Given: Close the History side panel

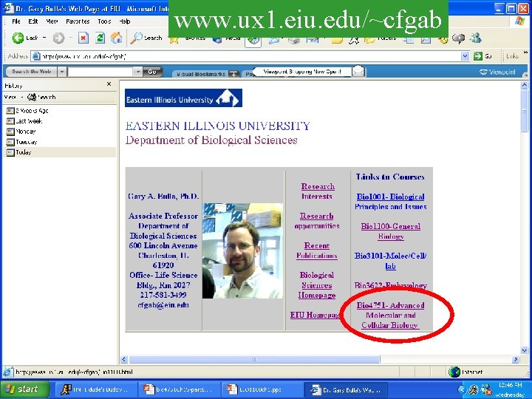Looking at the screenshot, I should 109,83.
